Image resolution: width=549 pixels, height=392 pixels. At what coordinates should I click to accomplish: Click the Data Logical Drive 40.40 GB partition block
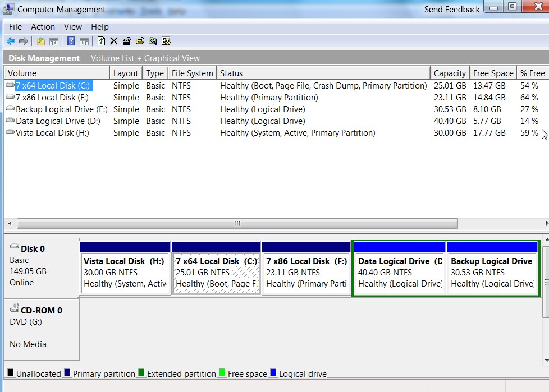point(400,268)
